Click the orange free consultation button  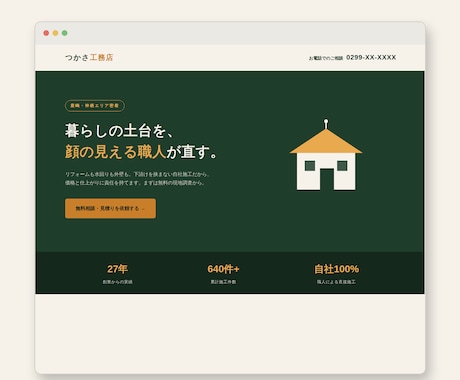pyautogui.click(x=110, y=208)
